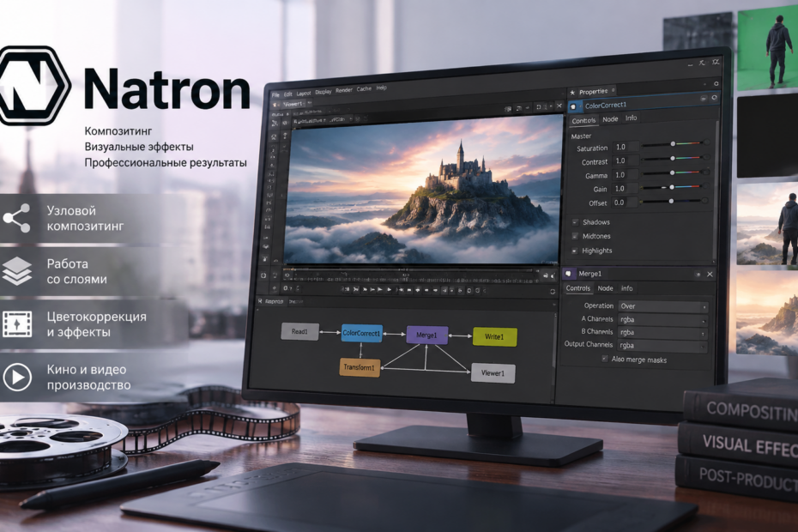This screenshot has height=532, width=798.
Task: Click the Offset value field showing 0.0
Action: tap(625, 203)
